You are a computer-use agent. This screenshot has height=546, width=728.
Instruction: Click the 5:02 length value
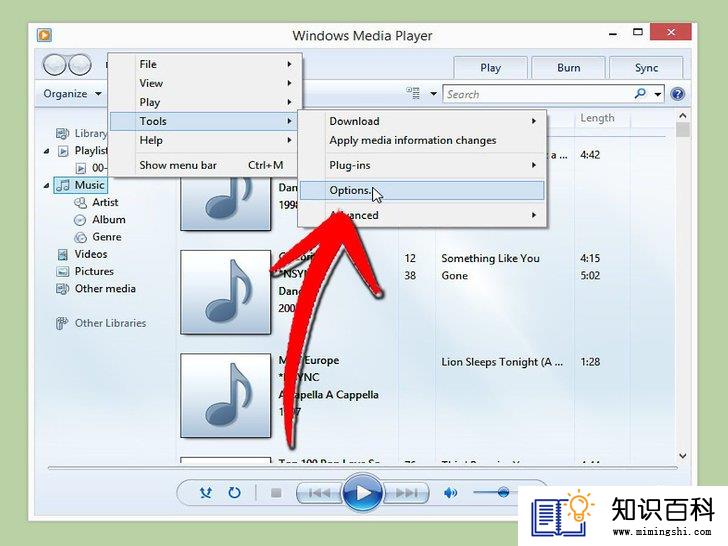(590, 276)
